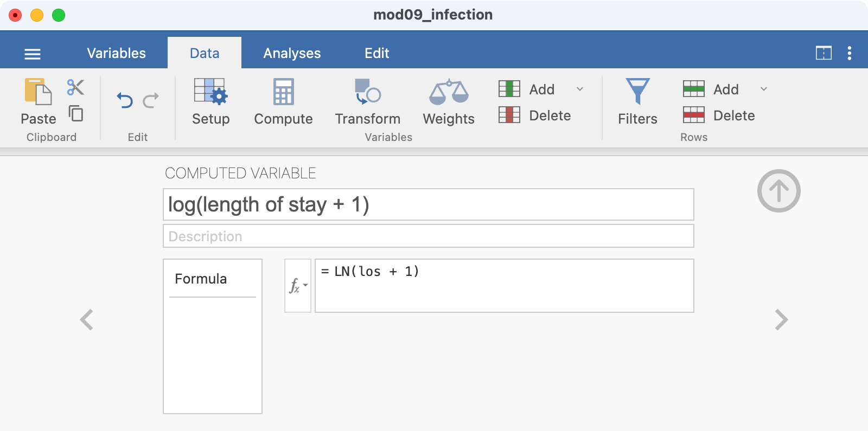Hide the computed variable panel with up arrow
The image size is (868, 431).
tap(778, 191)
